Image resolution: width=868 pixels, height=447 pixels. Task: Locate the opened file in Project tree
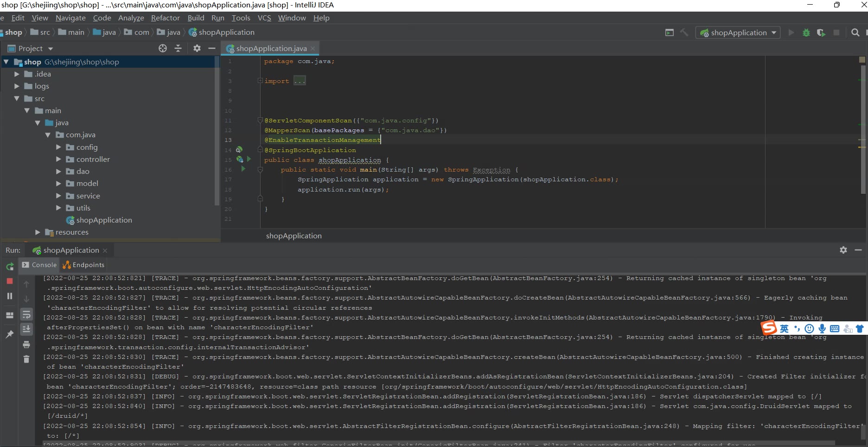[163, 48]
